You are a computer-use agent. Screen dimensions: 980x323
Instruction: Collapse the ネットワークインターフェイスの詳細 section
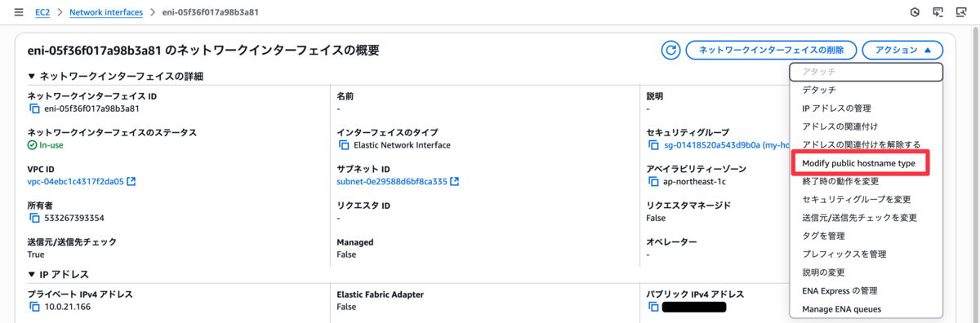click(x=32, y=76)
